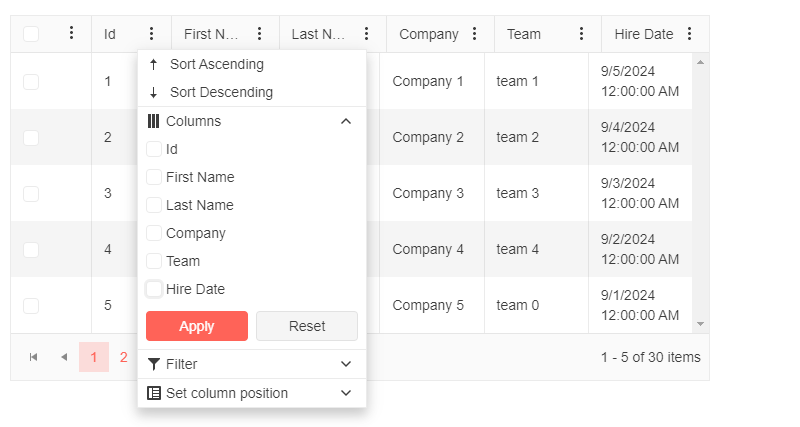Check the Company column checkbox
Screen dimensions: 800x427
(154, 233)
